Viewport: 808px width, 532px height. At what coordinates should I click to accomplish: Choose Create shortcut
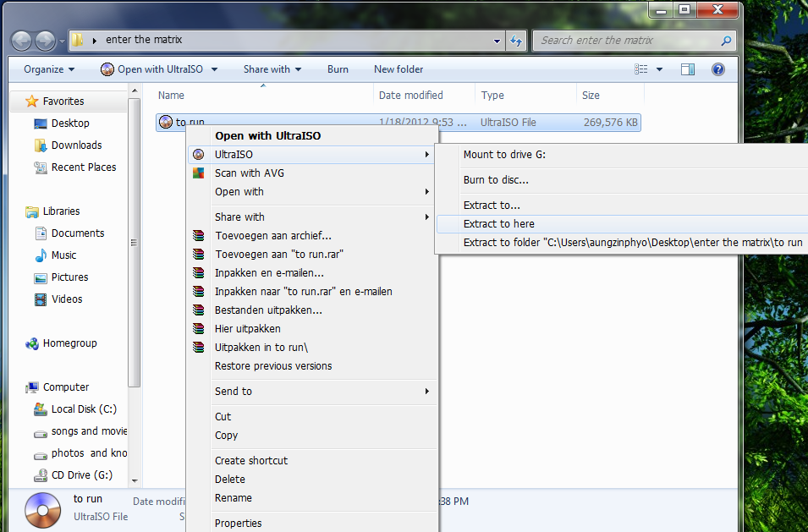[313, 460]
